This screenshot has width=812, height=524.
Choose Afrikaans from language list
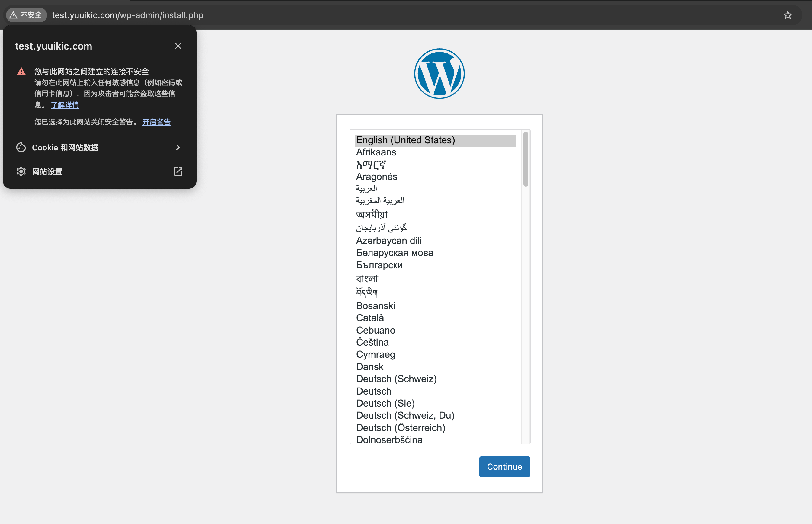tap(376, 152)
